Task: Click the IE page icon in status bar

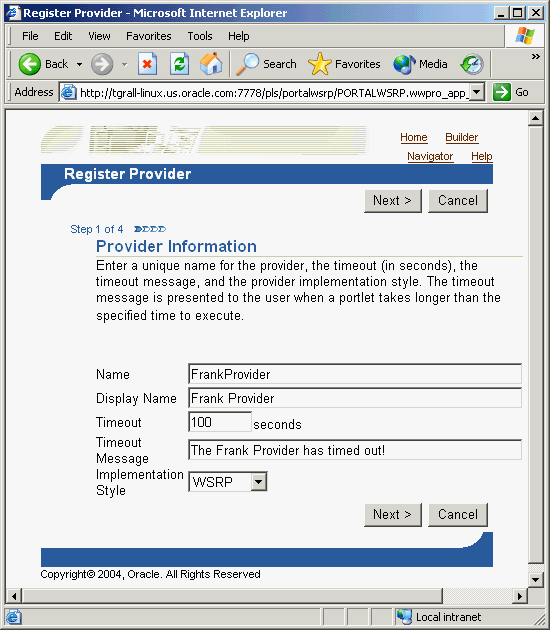Action: coord(13,617)
